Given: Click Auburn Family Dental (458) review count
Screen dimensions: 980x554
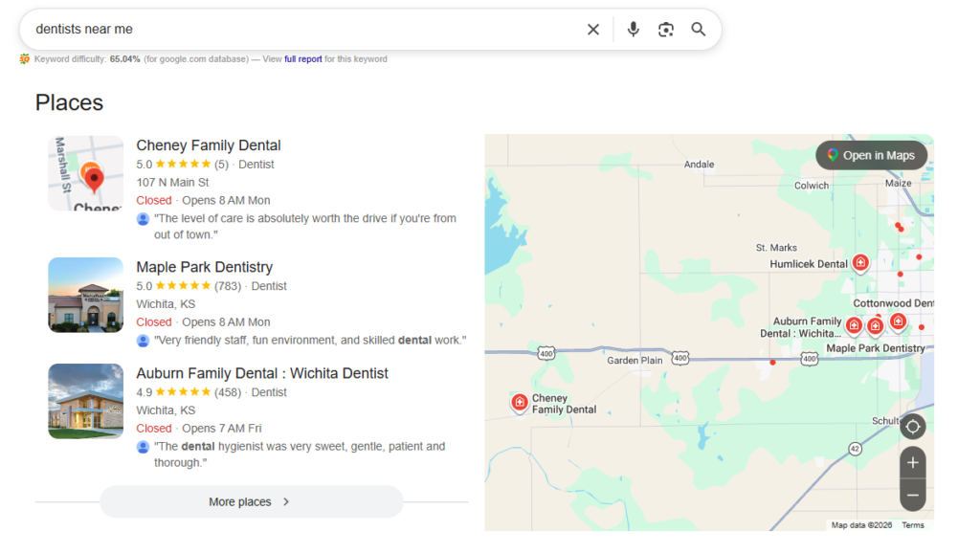Looking at the screenshot, I should pyautogui.click(x=228, y=393).
